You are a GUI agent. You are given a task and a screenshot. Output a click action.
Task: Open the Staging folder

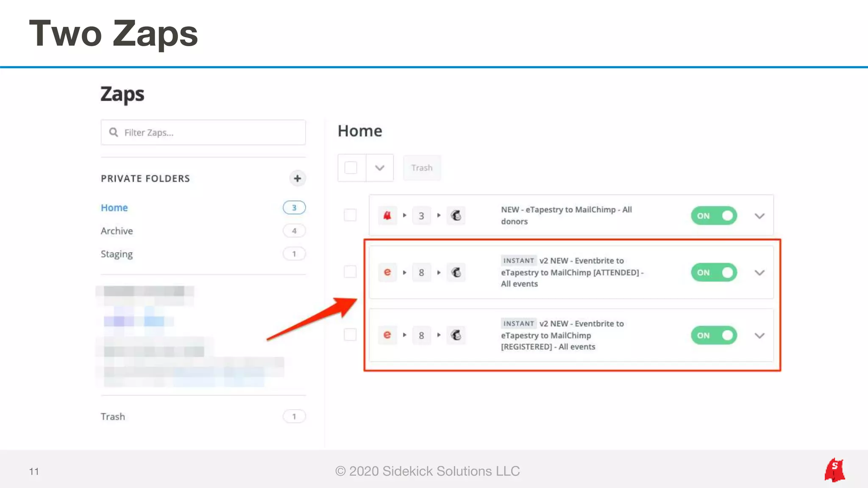pos(117,254)
